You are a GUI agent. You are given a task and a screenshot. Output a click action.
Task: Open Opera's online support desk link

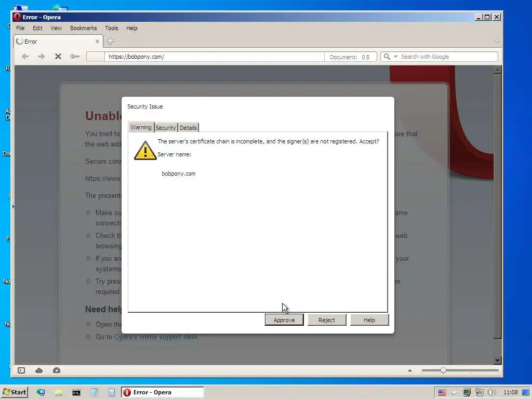[x=156, y=337]
